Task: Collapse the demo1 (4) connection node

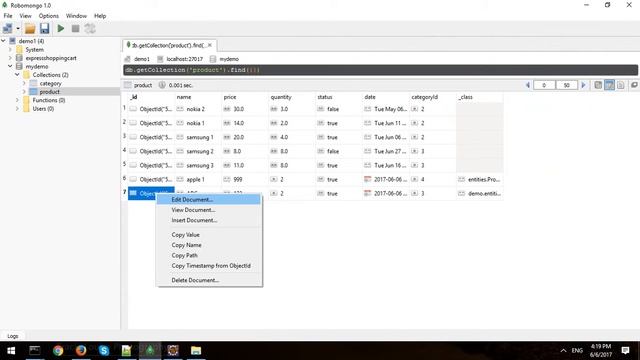Action: (x=3, y=41)
